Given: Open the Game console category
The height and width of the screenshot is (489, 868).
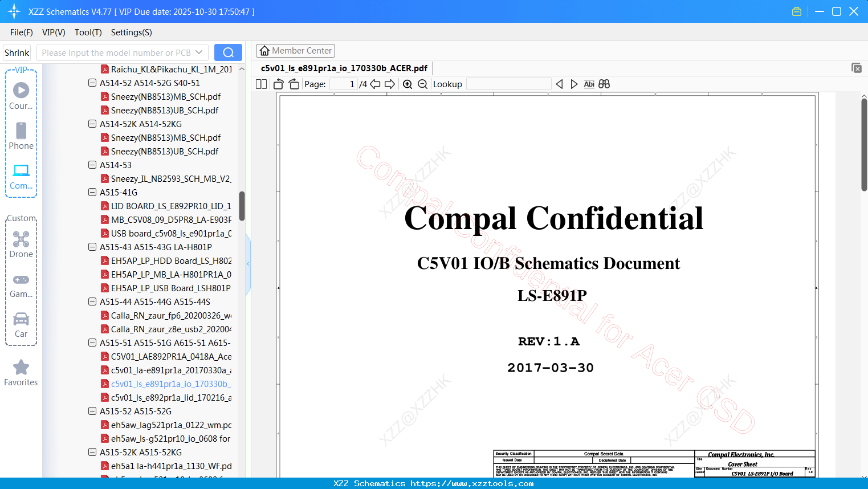Looking at the screenshot, I should click(x=21, y=280).
